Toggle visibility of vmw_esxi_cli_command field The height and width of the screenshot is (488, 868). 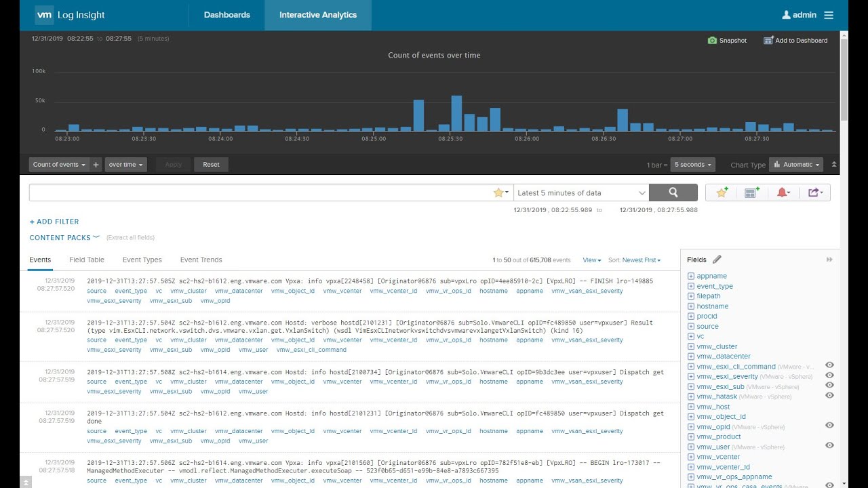[x=829, y=365]
